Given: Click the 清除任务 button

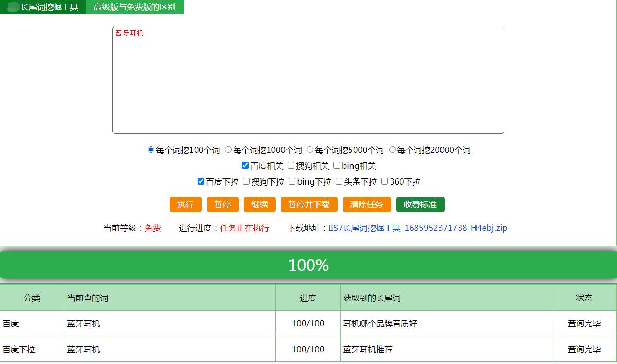Looking at the screenshot, I should click(x=366, y=204).
